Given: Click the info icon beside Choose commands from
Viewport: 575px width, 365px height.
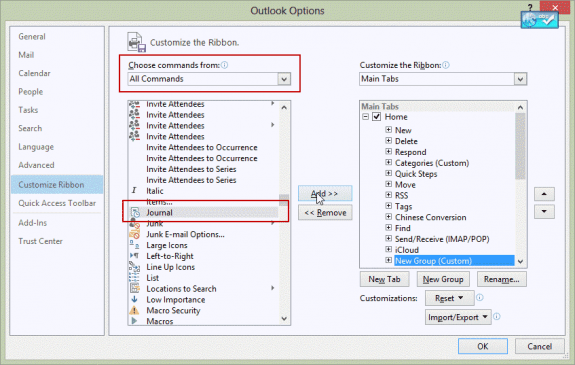Looking at the screenshot, I should pyautogui.click(x=224, y=65).
